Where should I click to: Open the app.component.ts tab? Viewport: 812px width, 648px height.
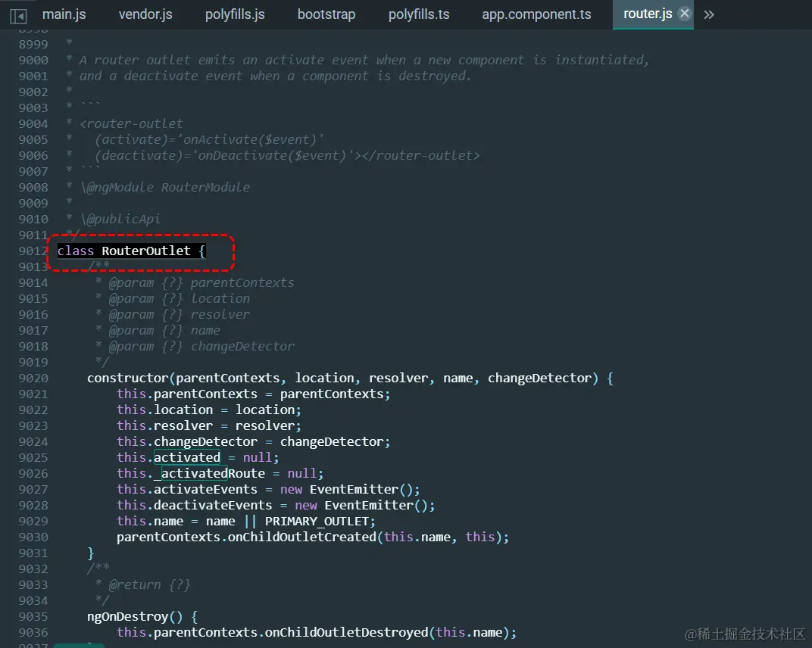click(536, 14)
